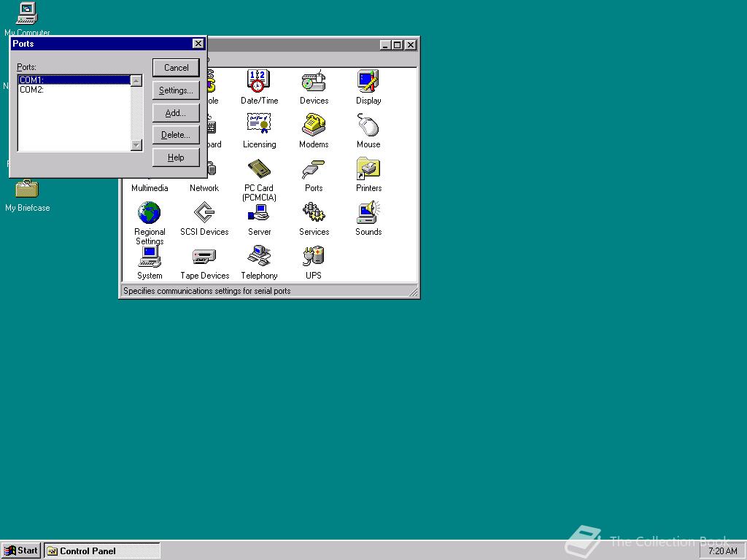Select COM2 in the Ports list
This screenshot has width=747, height=560.
click(33, 90)
